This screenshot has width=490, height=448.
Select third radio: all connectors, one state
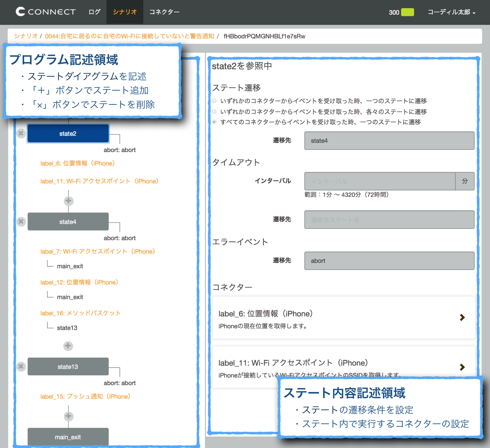point(214,122)
